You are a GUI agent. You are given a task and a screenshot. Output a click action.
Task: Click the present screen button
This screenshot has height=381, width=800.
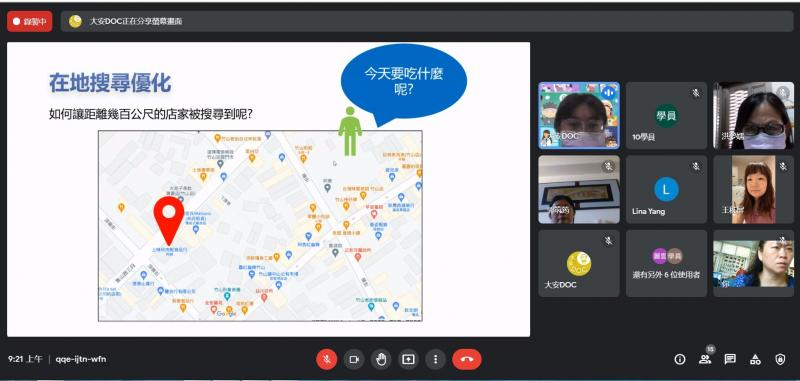[x=408, y=360]
